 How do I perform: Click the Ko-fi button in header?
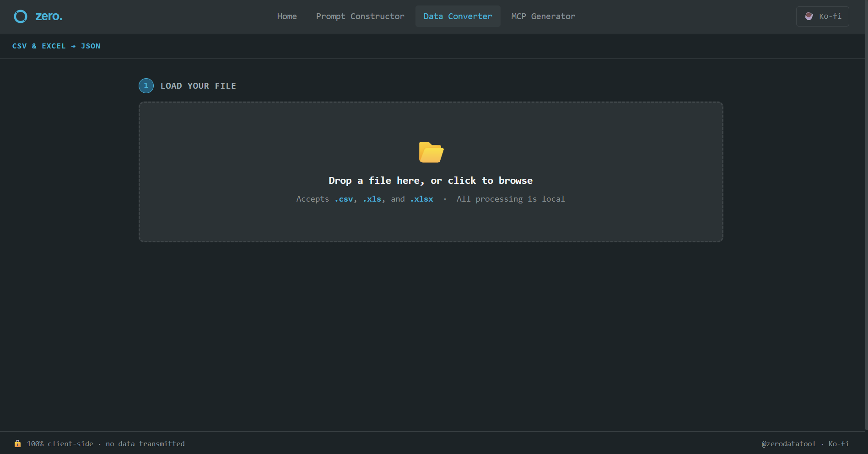[x=822, y=16]
